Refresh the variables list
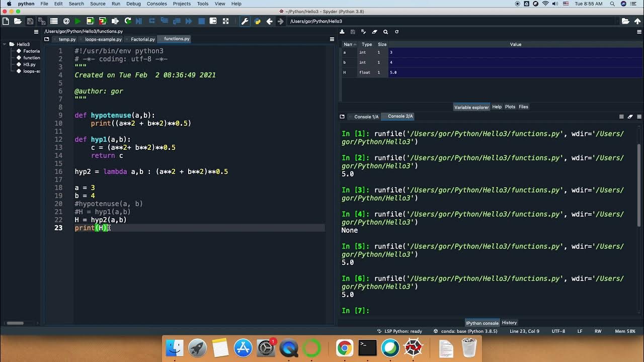The image size is (644, 362). click(396, 32)
